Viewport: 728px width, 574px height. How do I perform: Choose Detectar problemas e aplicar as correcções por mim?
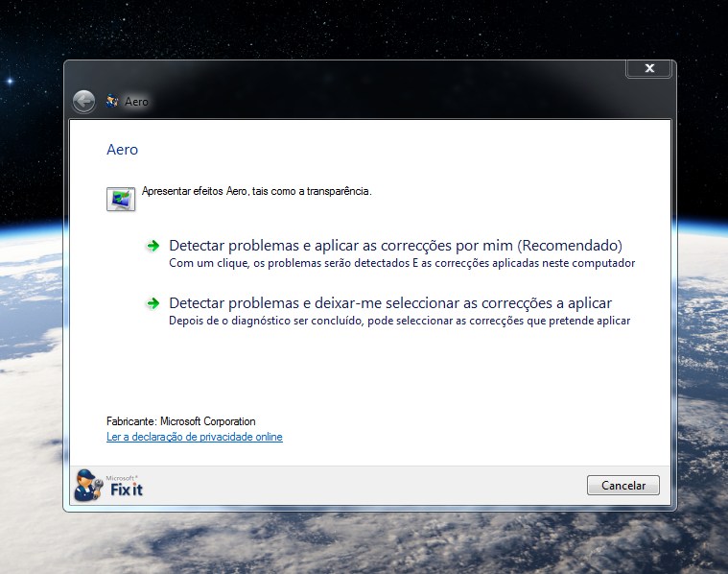[x=395, y=246]
